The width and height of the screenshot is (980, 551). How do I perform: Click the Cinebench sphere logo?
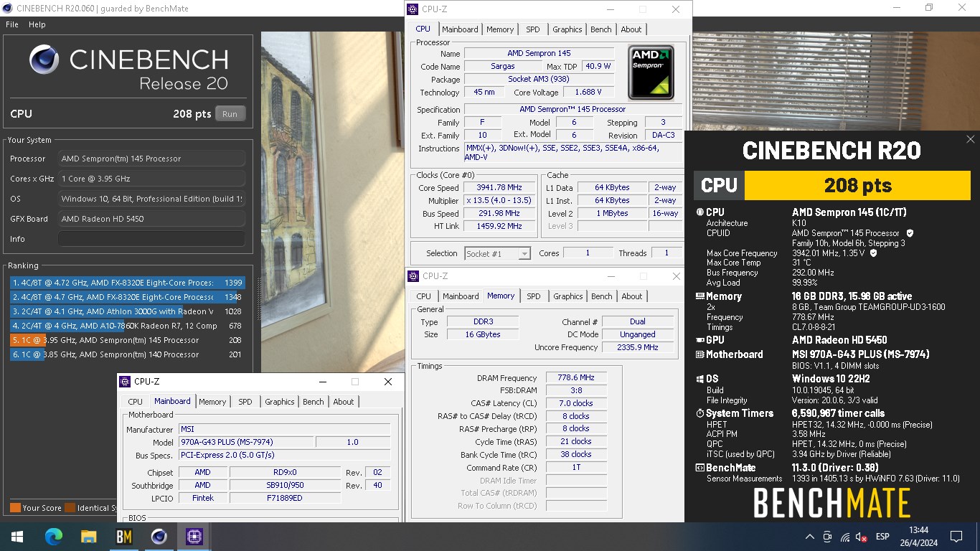44,60
